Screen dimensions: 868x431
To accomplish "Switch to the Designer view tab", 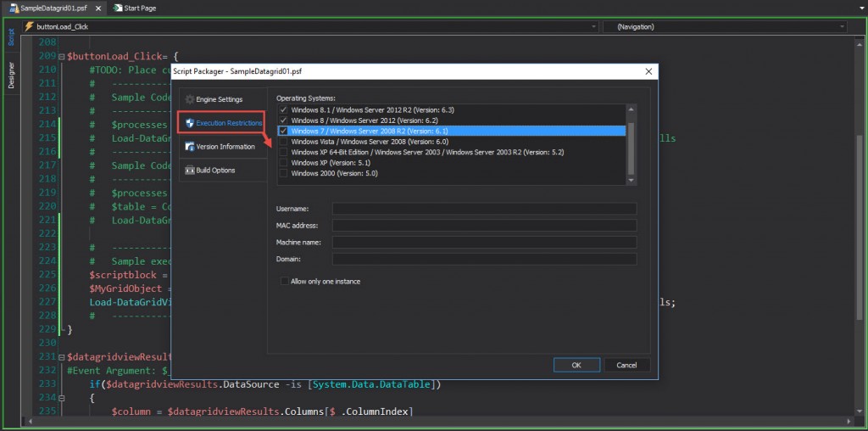I will [x=12, y=75].
